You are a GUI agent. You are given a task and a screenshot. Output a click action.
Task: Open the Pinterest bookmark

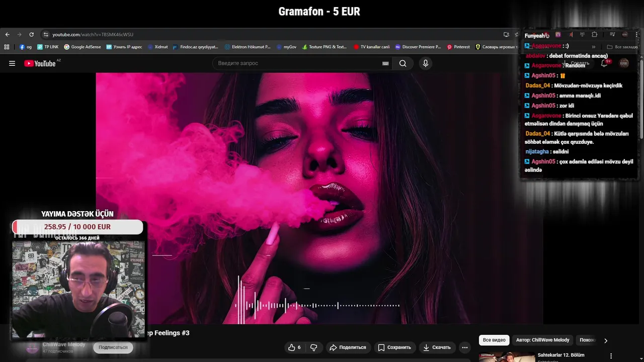pyautogui.click(x=458, y=47)
